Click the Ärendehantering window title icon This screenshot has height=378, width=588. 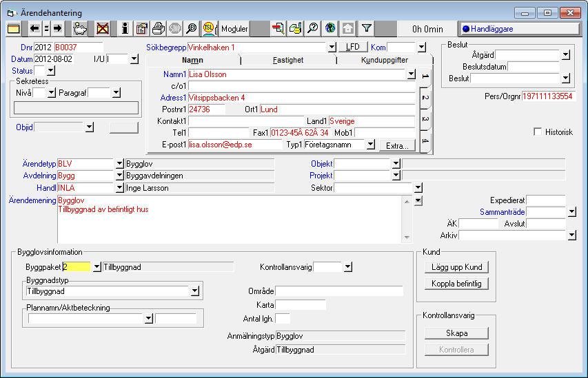[x=10, y=13]
